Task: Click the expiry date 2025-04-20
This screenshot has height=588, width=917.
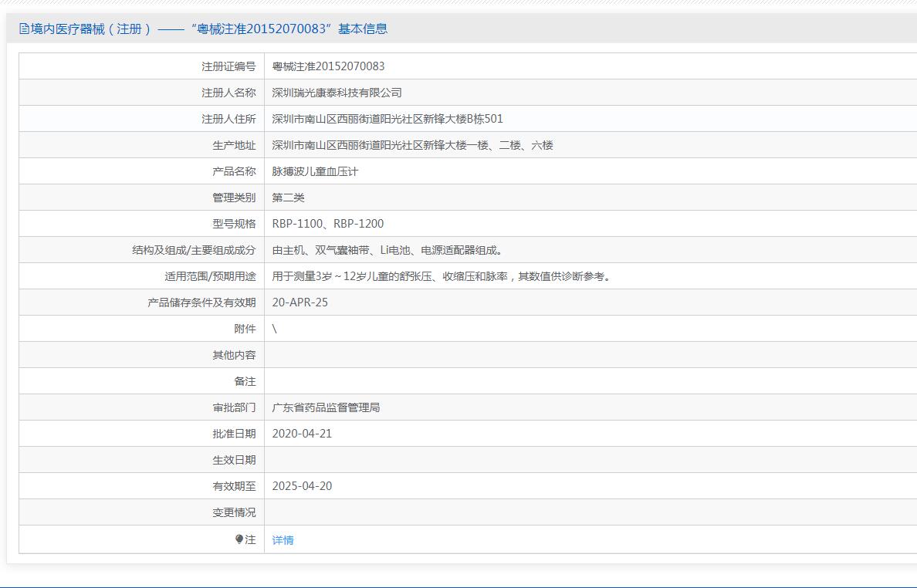Action: click(302, 486)
